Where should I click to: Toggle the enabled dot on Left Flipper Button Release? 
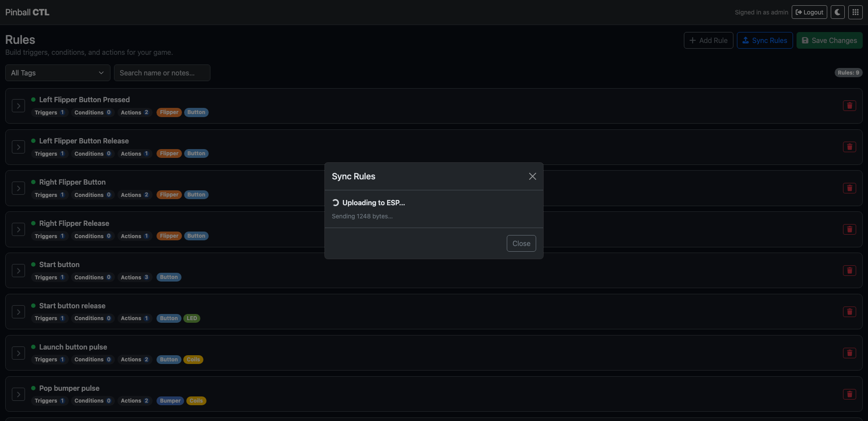tap(33, 140)
